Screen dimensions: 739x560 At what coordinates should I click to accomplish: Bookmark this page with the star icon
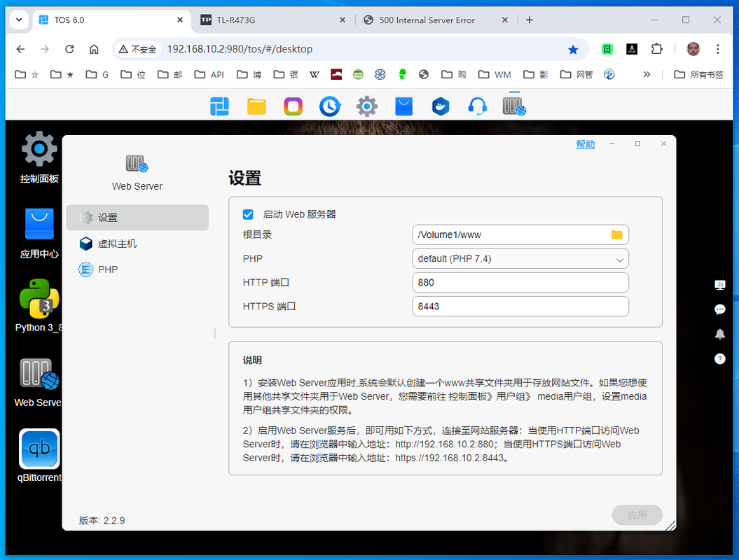(573, 50)
